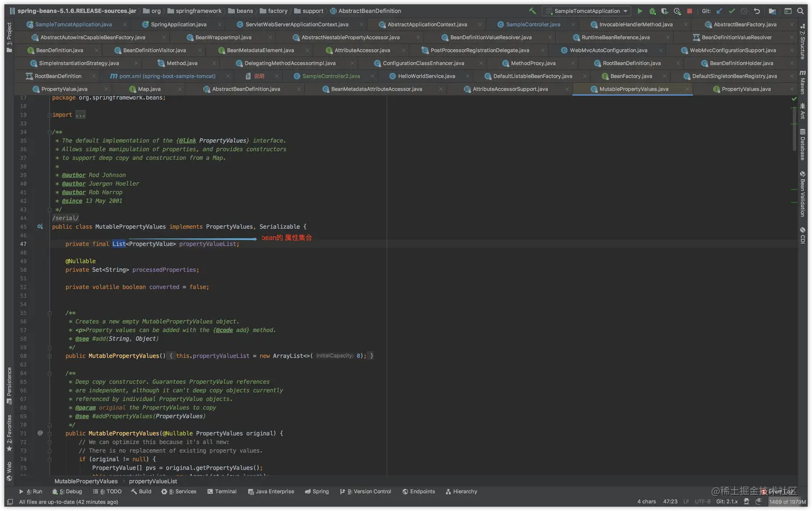Collapse the class Javadoc starting at line 34
The height and width of the screenshot is (511, 812).
click(49, 132)
